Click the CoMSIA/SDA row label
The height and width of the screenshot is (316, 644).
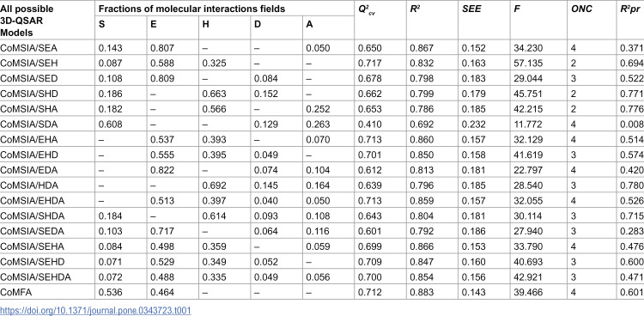(28, 125)
